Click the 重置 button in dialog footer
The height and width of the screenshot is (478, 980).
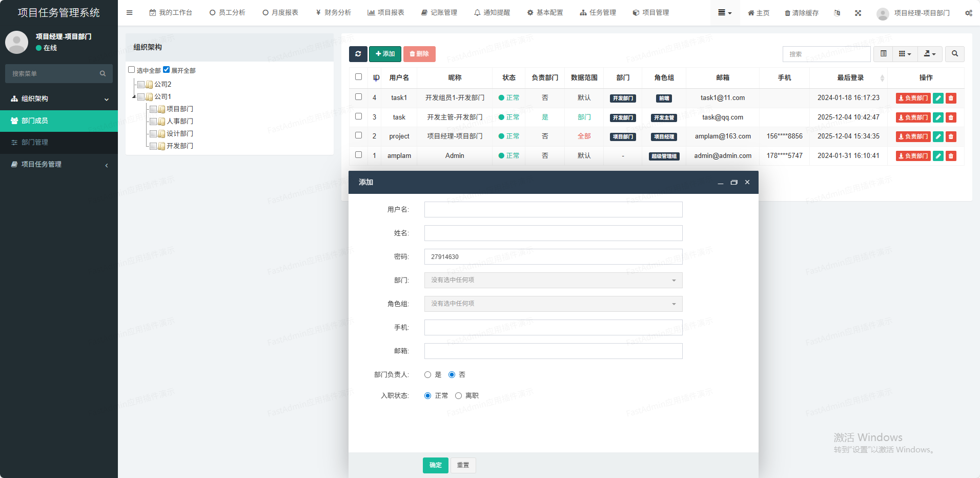click(463, 465)
